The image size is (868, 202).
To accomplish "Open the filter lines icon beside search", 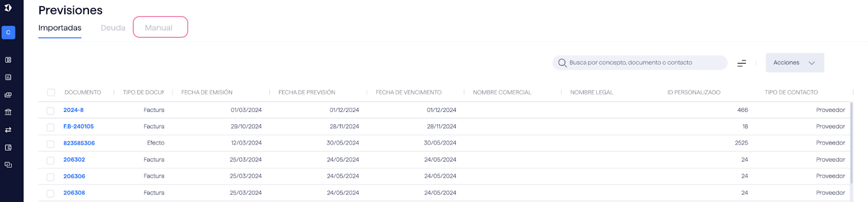I will click(x=742, y=63).
